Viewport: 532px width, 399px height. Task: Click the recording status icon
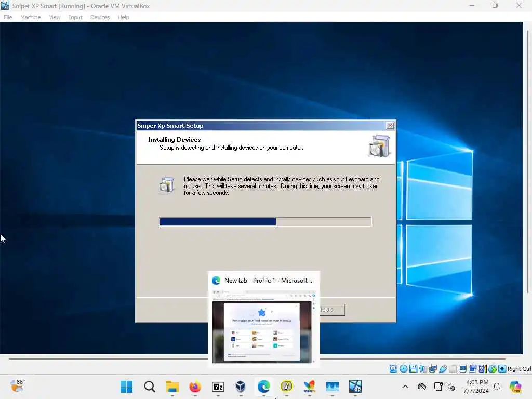[x=473, y=369]
